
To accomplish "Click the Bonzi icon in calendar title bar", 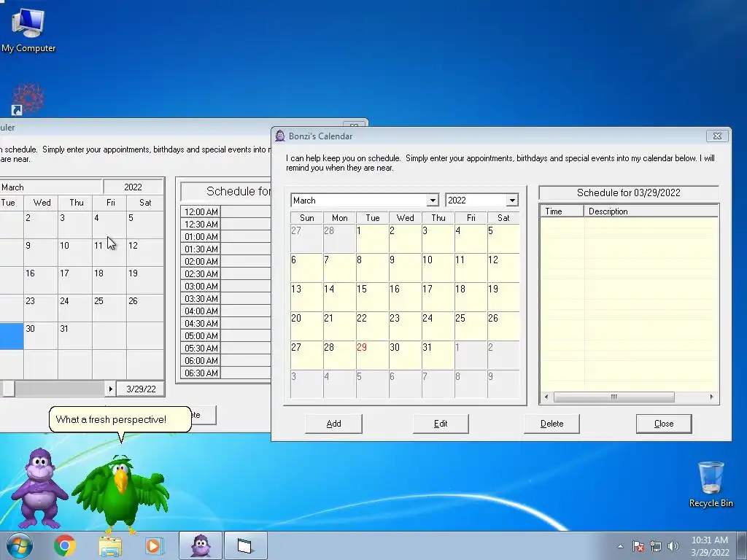I will (280, 136).
